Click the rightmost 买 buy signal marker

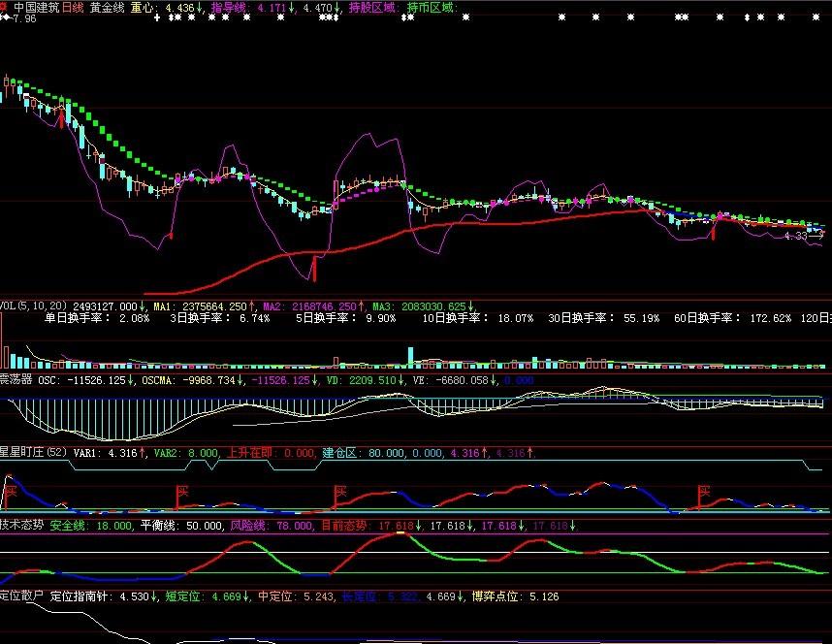point(705,492)
